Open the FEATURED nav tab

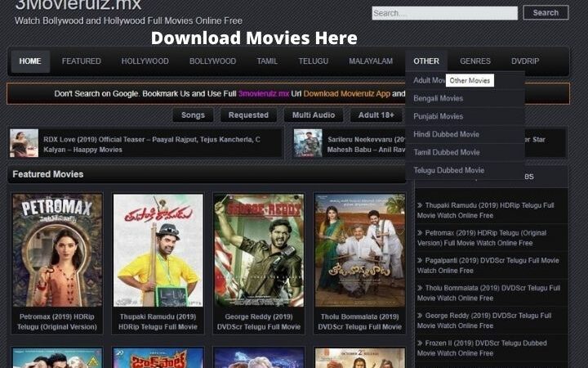coord(82,61)
